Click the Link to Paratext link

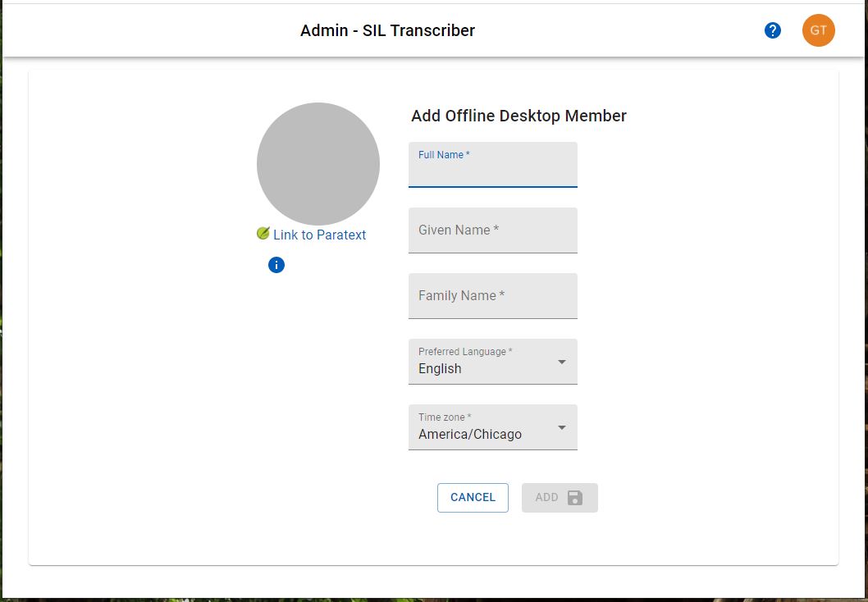tap(319, 235)
